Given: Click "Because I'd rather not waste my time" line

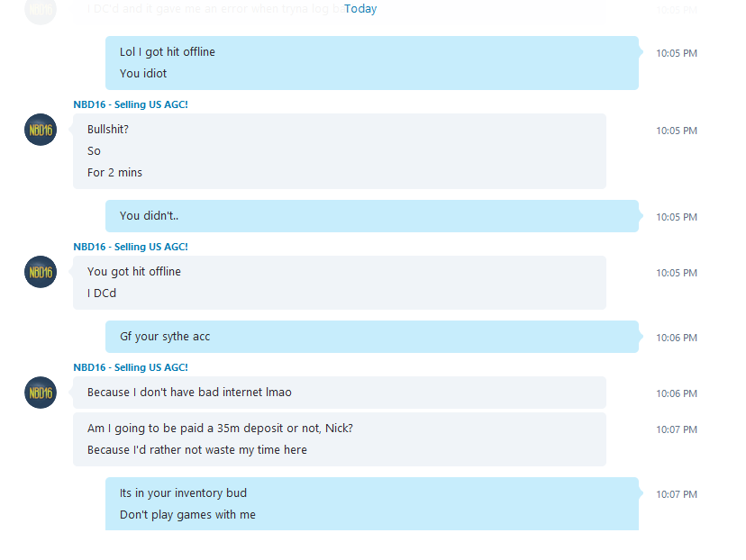Looking at the screenshot, I should [197, 450].
